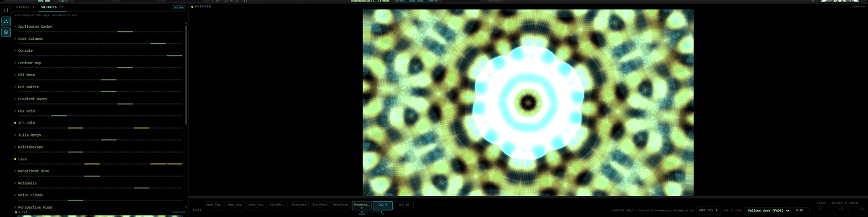The image size is (868, 217).
Task: Open the follows desk (FADE) dropdown
Action: click(768, 210)
